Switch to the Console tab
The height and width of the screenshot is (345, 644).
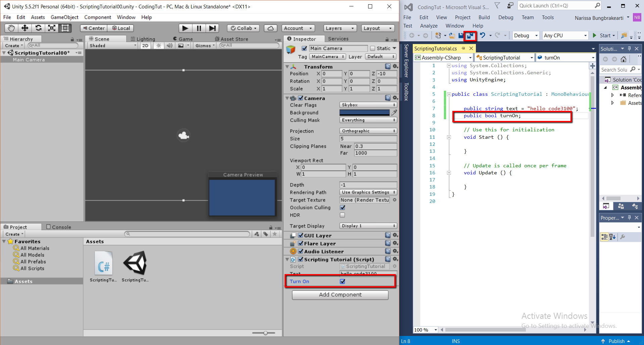pyautogui.click(x=61, y=227)
